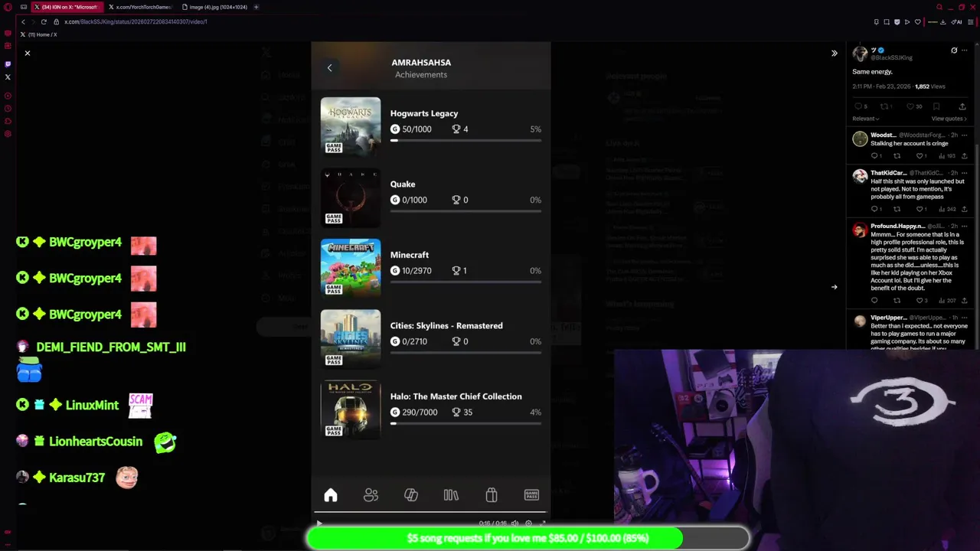Like the Woodstar reply
The width and height of the screenshot is (980, 551).
921,156
